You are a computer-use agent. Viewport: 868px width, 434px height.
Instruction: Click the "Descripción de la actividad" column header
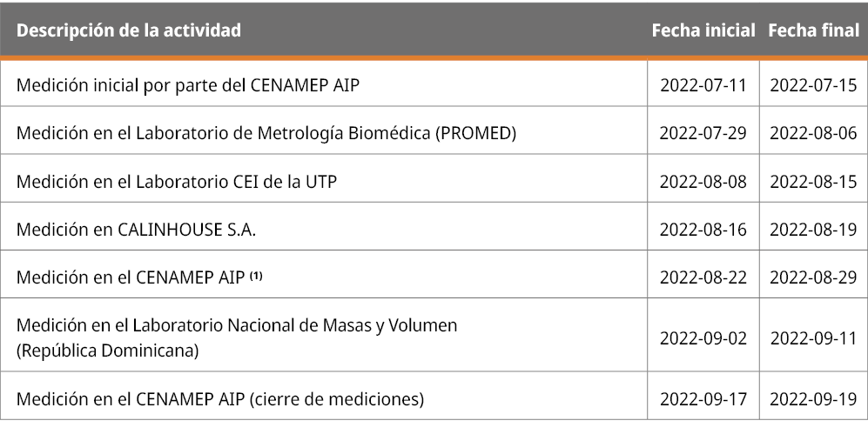(129, 30)
